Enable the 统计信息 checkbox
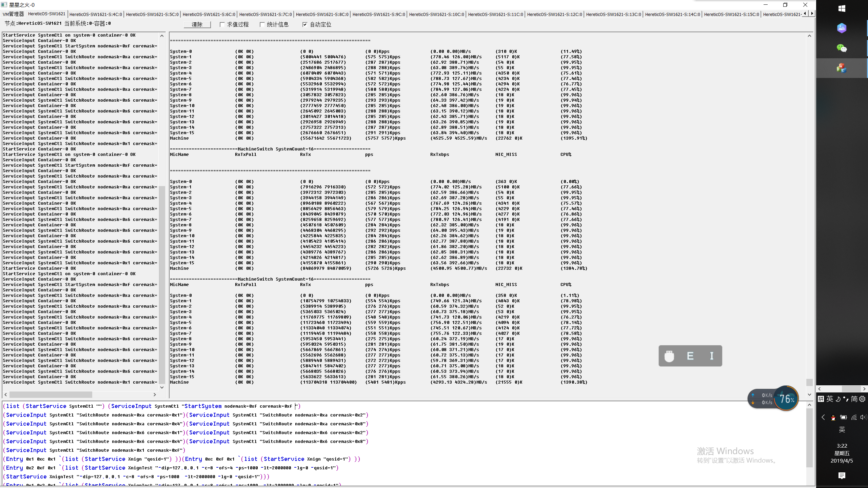This screenshot has height=488, width=868. point(262,24)
